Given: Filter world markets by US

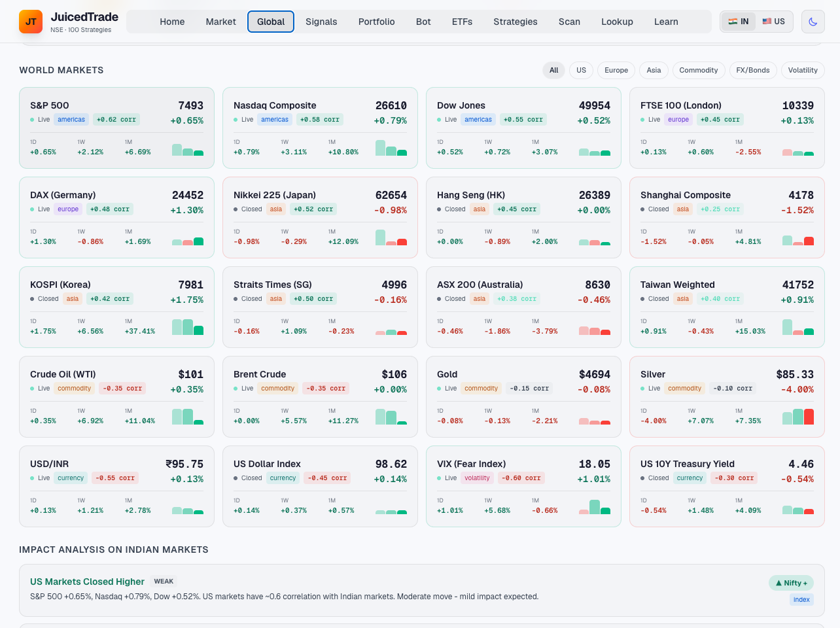Looking at the screenshot, I should (581, 70).
